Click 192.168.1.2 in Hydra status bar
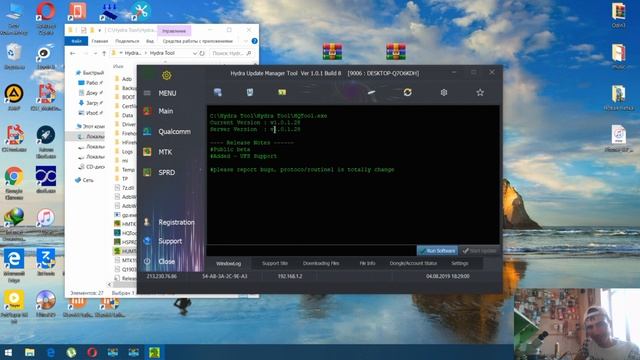Viewport: 640px width, 360px height. pyautogui.click(x=290, y=276)
